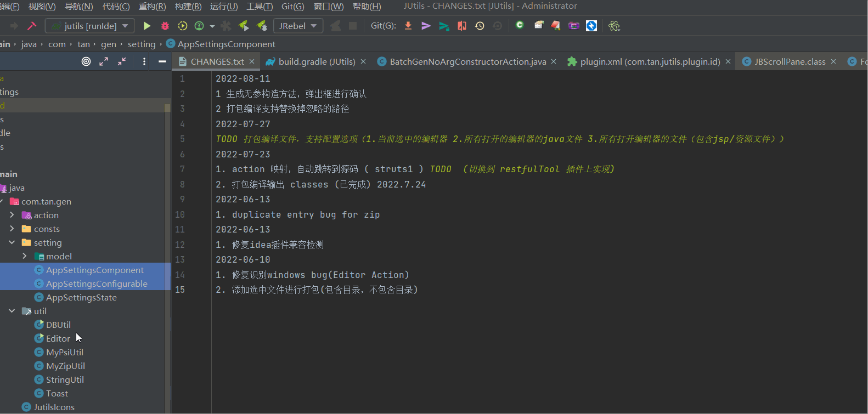Close the CHANGES.txt tab
The image size is (868, 414).
(x=252, y=61)
